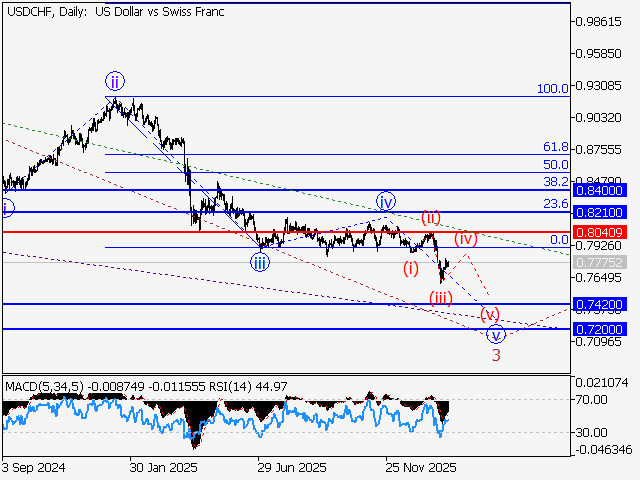
Task: Select the red (iv) wave label
Action: point(466,239)
